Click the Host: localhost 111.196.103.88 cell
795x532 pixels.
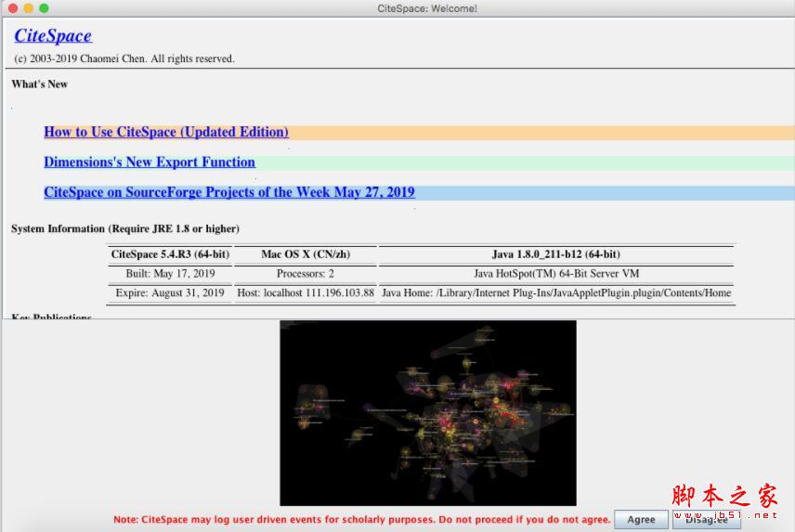pos(306,292)
